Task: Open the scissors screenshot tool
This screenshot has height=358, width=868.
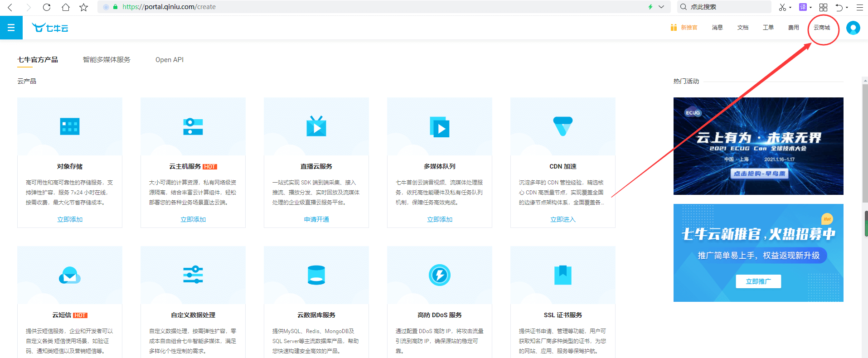Action: point(782,7)
